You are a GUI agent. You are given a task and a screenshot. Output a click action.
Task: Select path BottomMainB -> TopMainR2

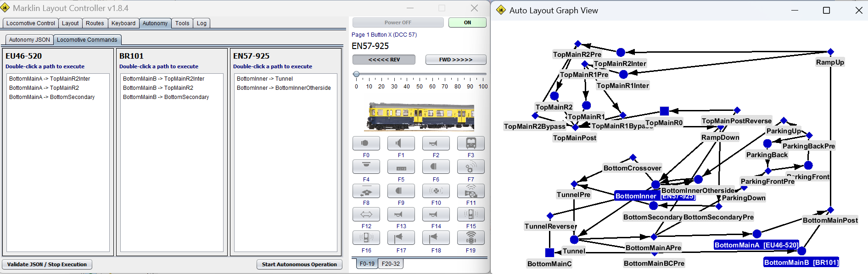pyautogui.click(x=158, y=88)
